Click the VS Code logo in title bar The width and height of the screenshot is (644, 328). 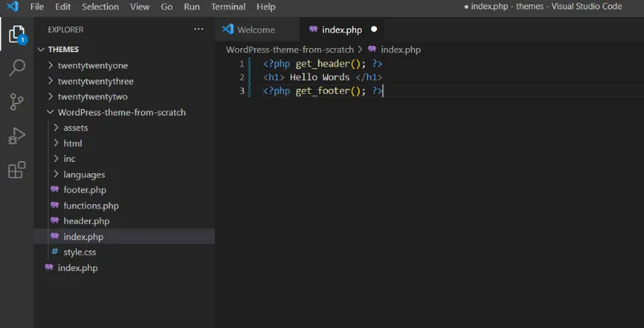[x=12, y=6]
